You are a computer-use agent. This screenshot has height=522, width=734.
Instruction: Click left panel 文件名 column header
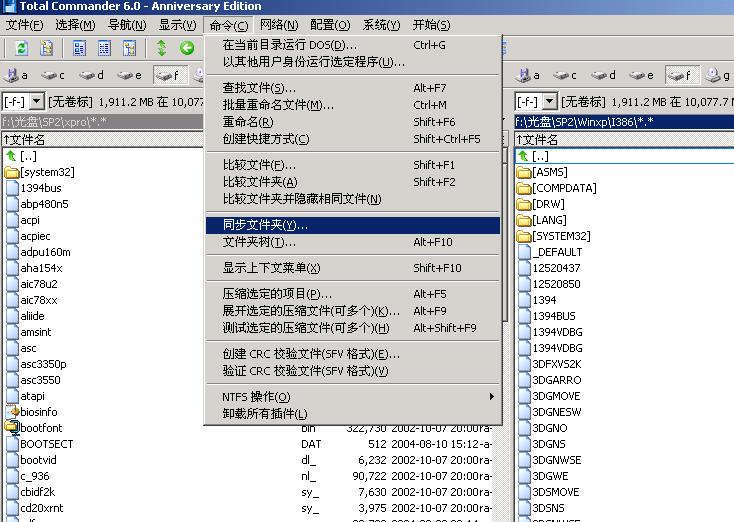pyautogui.click(x=102, y=140)
